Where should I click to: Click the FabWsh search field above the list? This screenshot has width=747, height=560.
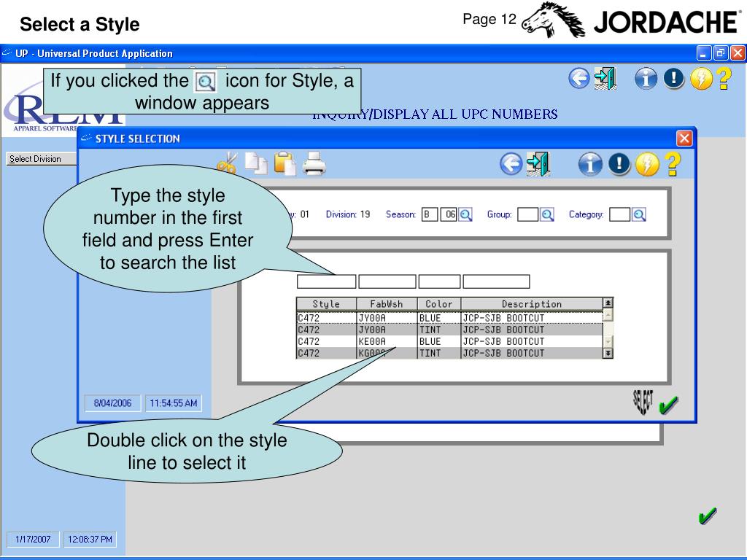click(x=387, y=281)
